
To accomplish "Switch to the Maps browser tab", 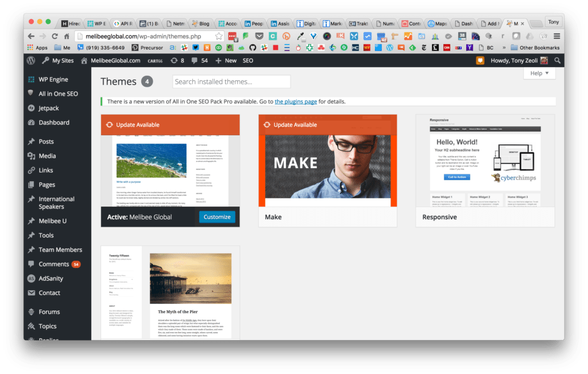I will pos(438,24).
